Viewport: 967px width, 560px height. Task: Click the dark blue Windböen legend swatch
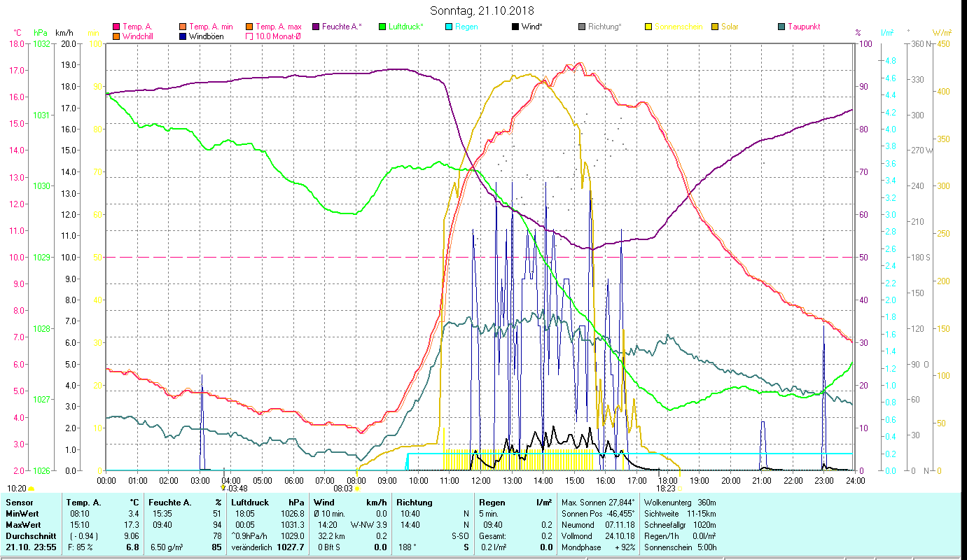click(183, 36)
